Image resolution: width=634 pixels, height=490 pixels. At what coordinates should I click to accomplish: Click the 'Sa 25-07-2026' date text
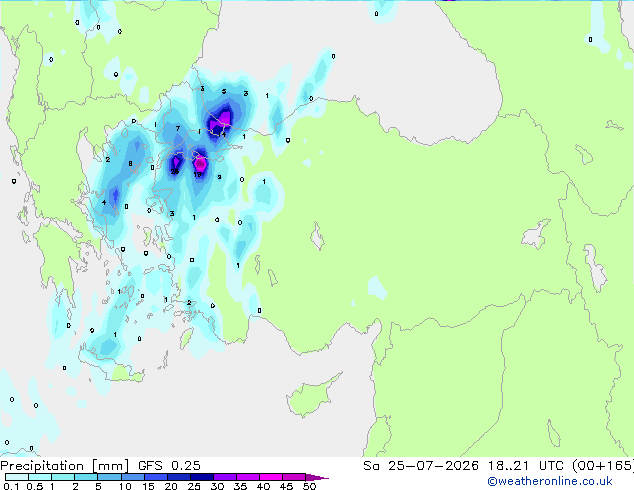(x=421, y=466)
